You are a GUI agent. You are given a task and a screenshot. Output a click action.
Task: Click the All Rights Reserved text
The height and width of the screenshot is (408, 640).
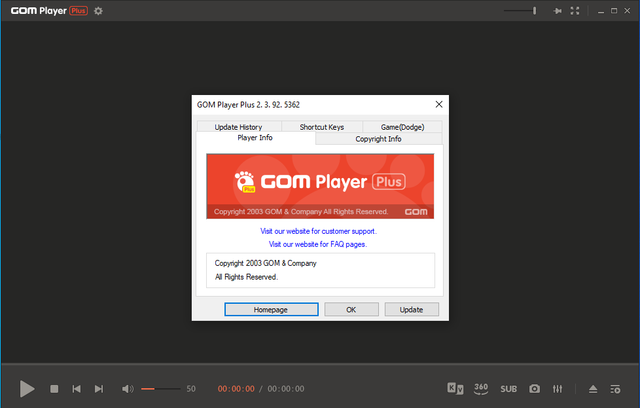247,277
